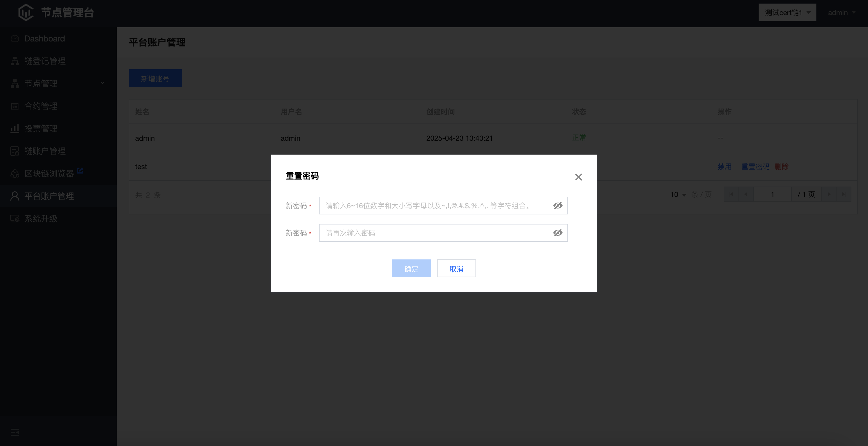Click the 共 2 条 total count
The height and width of the screenshot is (446, 868).
[148, 195]
